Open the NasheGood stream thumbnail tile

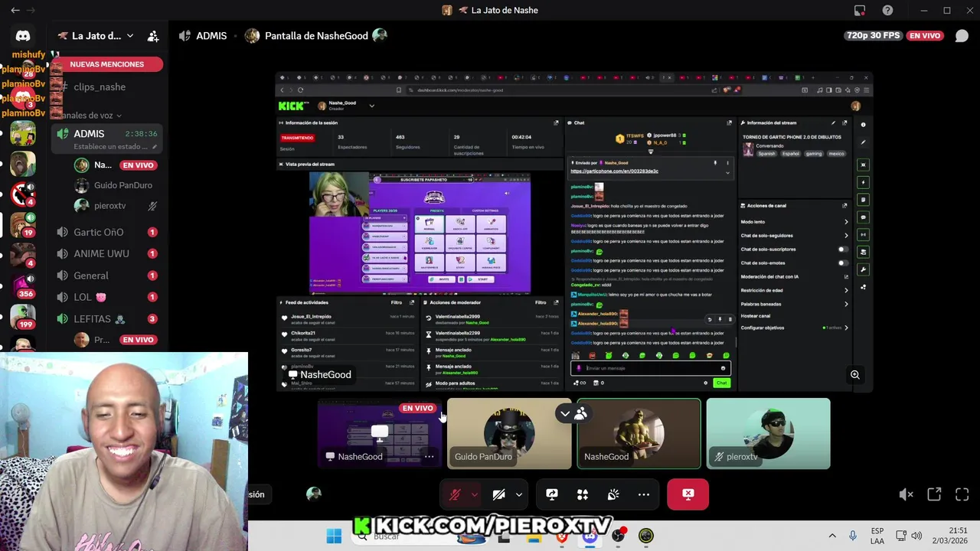click(x=380, y=433)
